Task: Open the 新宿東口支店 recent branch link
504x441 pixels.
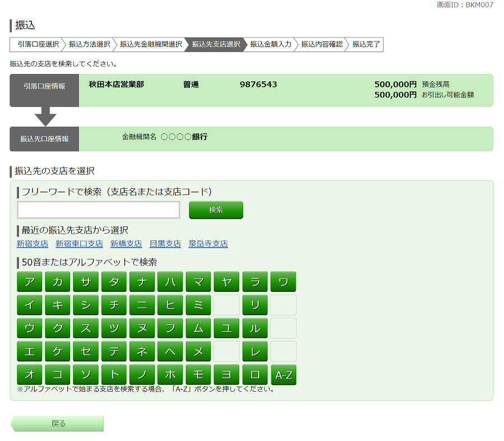Action: (80, 244)
